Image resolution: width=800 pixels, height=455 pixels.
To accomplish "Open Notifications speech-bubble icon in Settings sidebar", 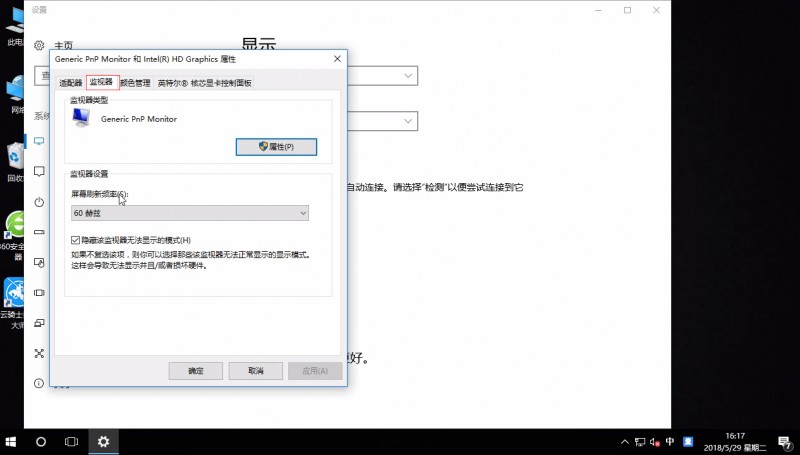I will (39, 171).
